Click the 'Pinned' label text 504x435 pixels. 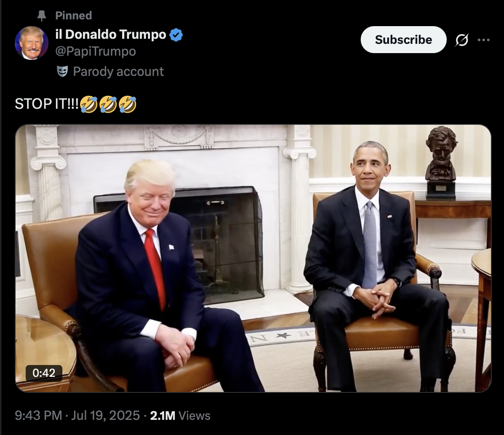pos(74,16)
